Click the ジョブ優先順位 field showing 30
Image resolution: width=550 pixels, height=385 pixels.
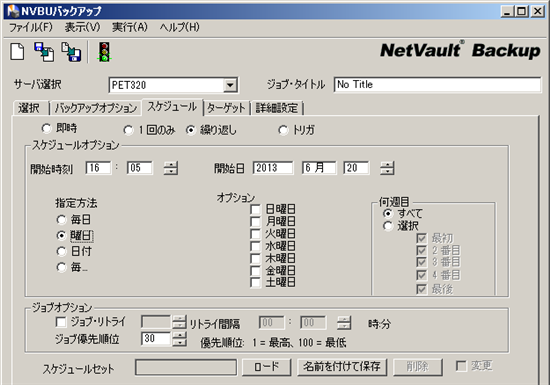click(x=156, y=338)
